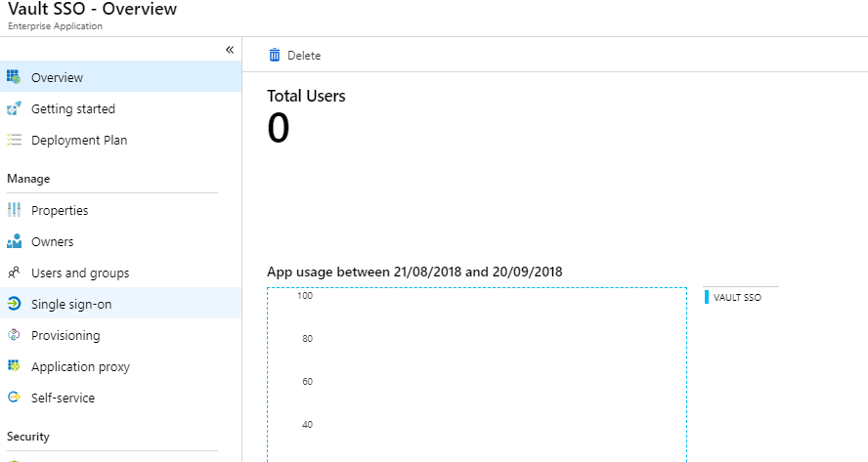
Task: Click the Getting started rocket icon
Action: pos(14,108)
